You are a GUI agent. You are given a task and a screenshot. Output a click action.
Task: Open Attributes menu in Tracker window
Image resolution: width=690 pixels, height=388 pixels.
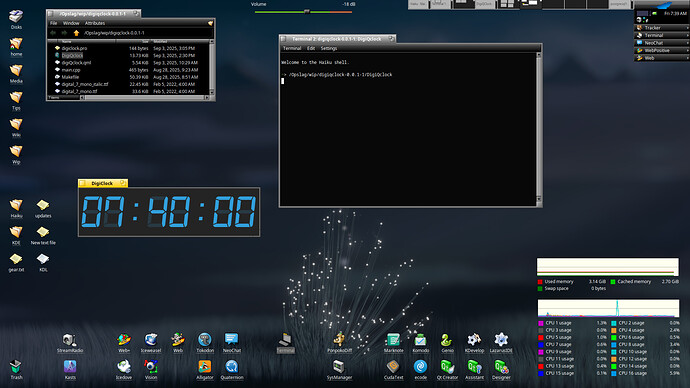click(95, 23)
